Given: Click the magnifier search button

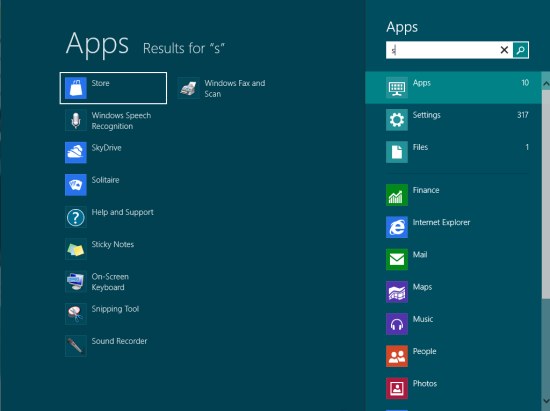Looking at the screenshot, I should click(521, 50).
